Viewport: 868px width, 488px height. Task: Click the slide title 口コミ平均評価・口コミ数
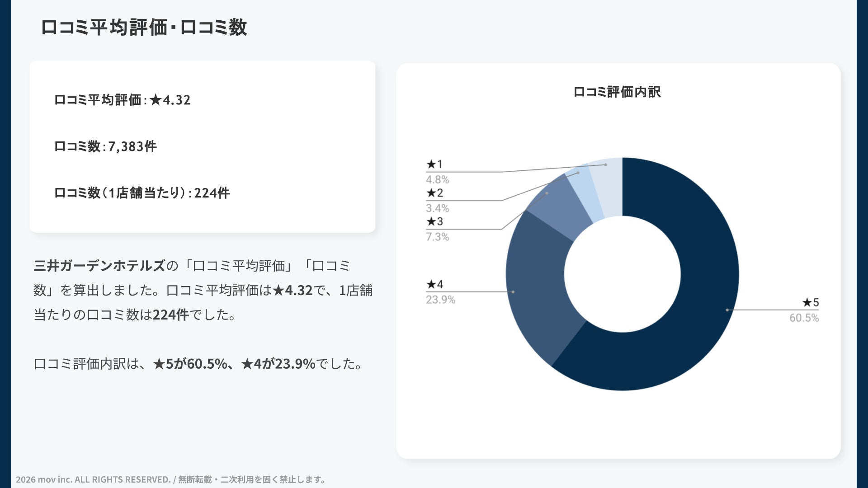coord(144,28)
